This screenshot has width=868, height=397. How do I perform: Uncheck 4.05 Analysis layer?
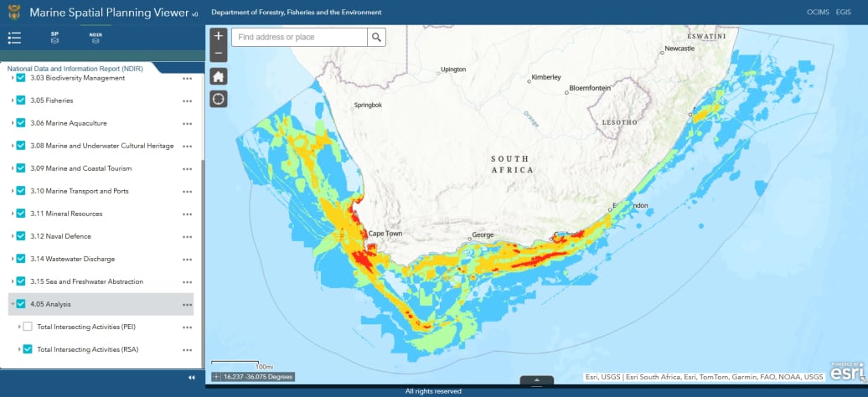(x=21, y=304)
